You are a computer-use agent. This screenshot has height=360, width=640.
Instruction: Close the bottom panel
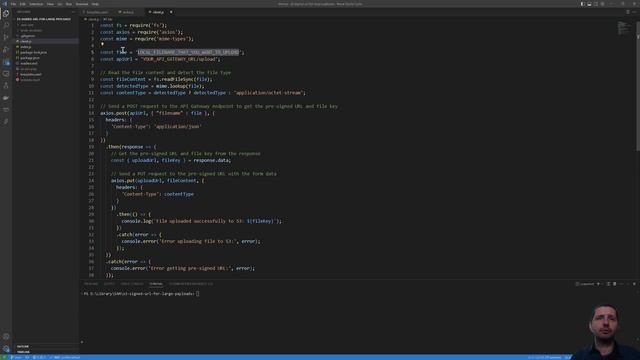pos(634,284)
